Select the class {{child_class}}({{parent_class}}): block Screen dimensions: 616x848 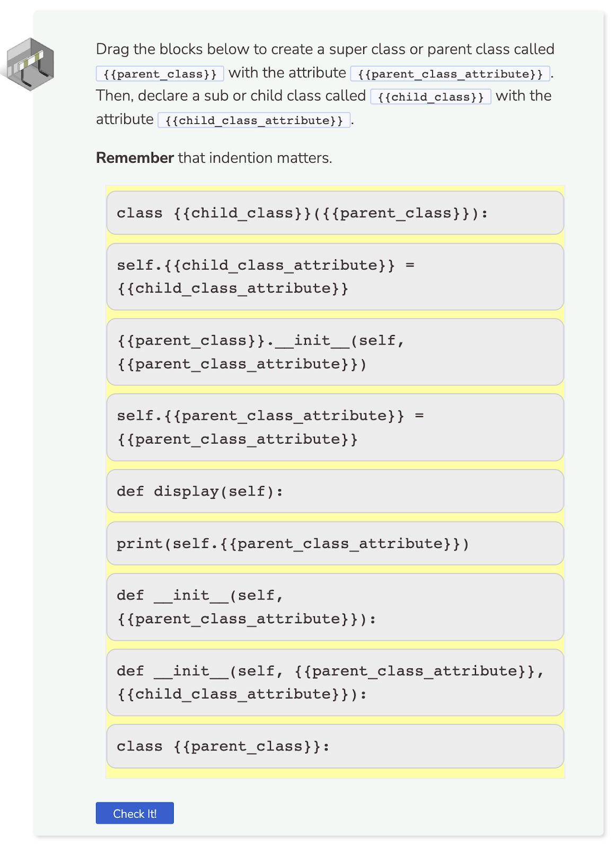336,213
